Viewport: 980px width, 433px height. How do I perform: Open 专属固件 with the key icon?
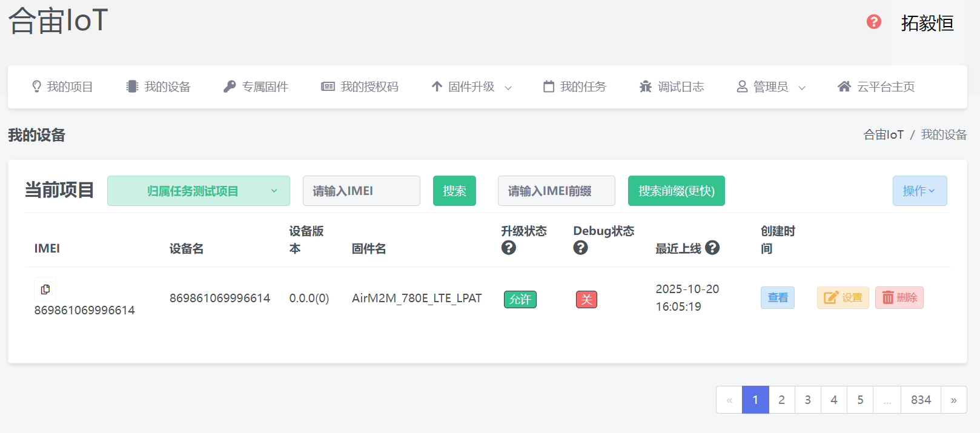click(x=256, y=87)
